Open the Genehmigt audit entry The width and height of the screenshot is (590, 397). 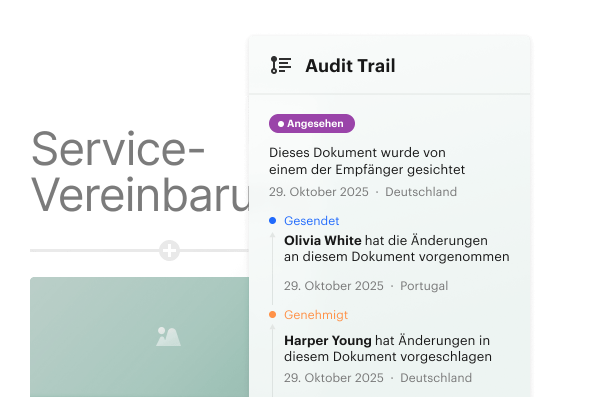coord(316,315)
